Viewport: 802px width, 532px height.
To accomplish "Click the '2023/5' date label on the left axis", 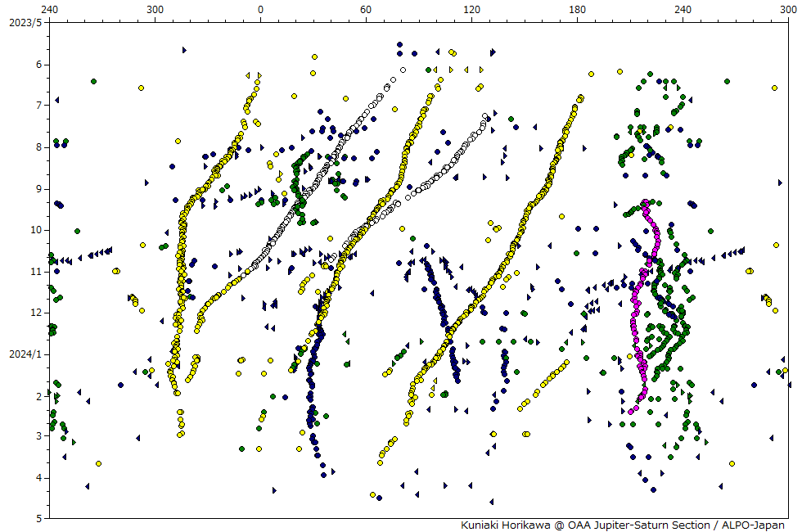I will coord(25,23).
